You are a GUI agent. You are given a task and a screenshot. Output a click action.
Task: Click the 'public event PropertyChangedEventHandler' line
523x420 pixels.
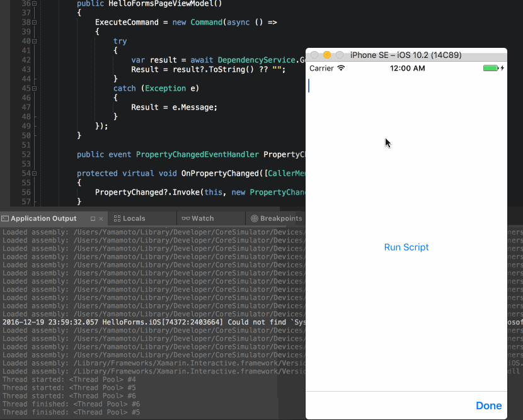click(x=191, y=155)
